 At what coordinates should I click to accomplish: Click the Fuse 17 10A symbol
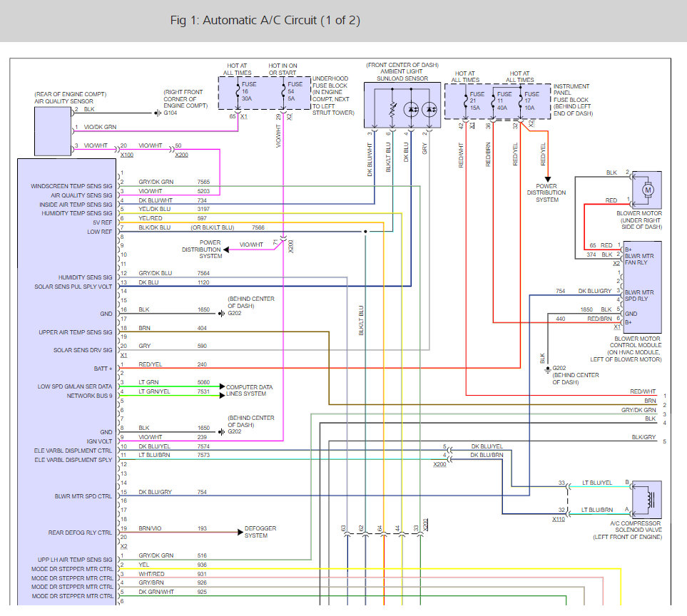tap(521, 101)
